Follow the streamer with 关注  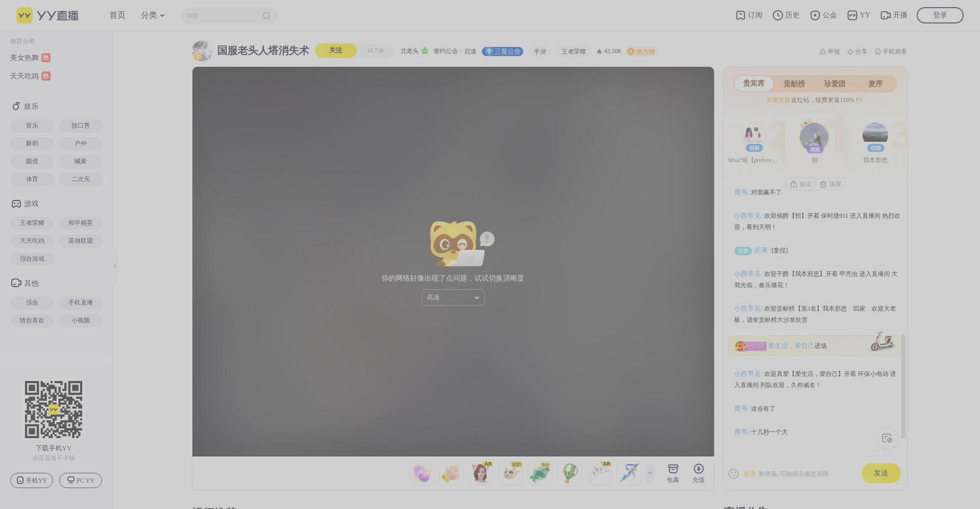click(335, 50)
